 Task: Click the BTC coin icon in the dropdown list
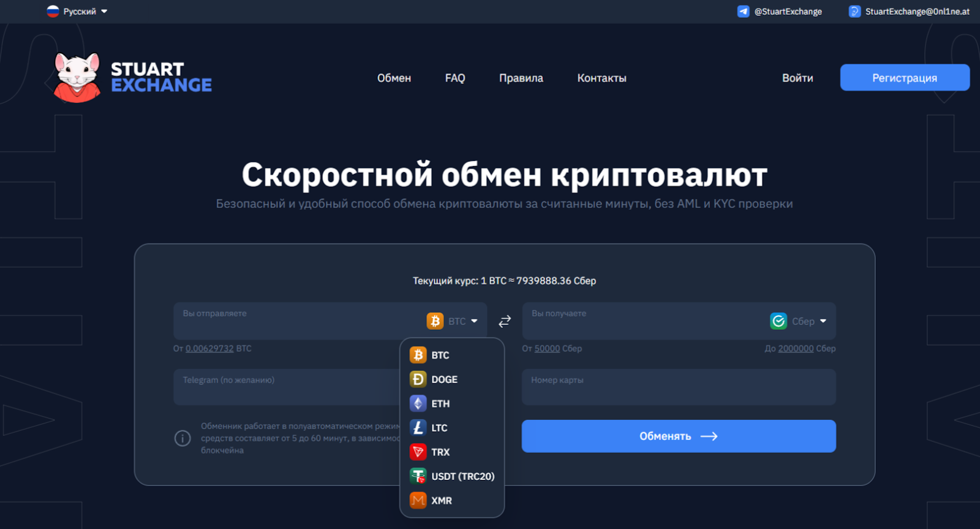click(x=418, y=355)
